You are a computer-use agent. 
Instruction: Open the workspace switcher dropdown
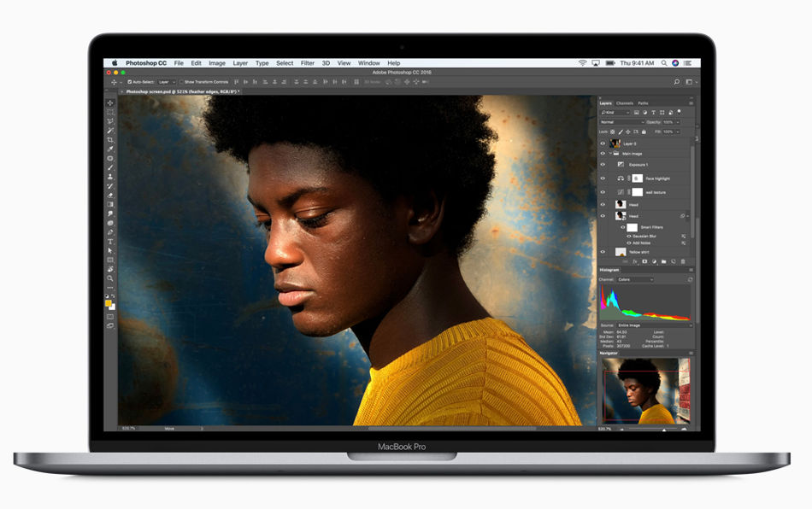(x=691, y=82)
